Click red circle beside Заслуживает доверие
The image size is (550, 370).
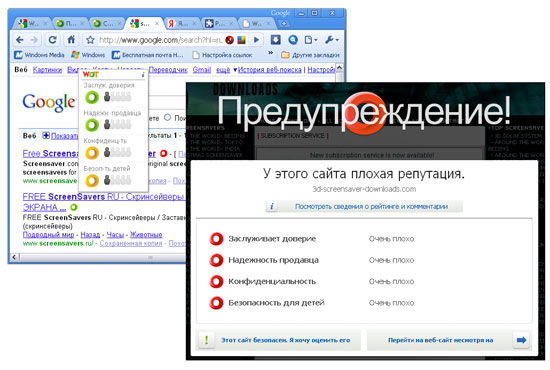coord(216,239)
